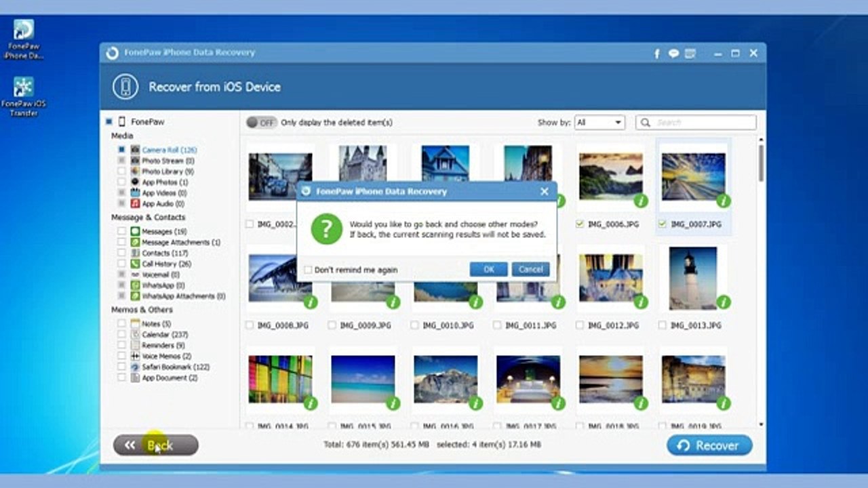The height and width of the screenshot is (488, 868).
Task: Toggle the FonePaw device root checkbox
Action: tap(108, 122)
